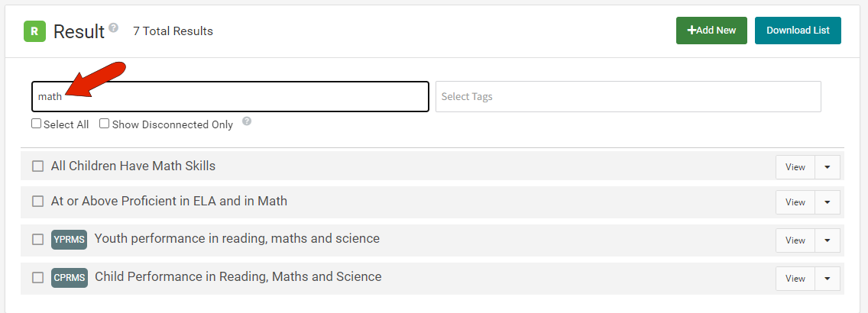Open help icon next to Result heading

(114, 27)
